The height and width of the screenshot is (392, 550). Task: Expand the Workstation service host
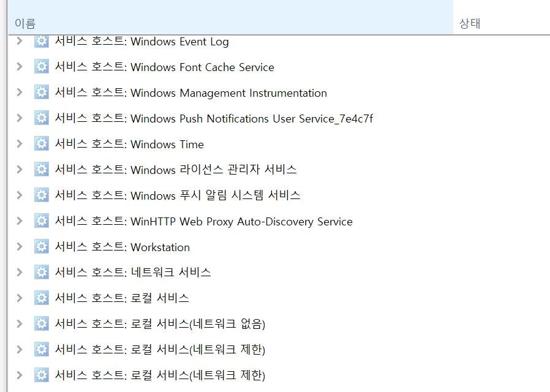click(x=20, y=246)
